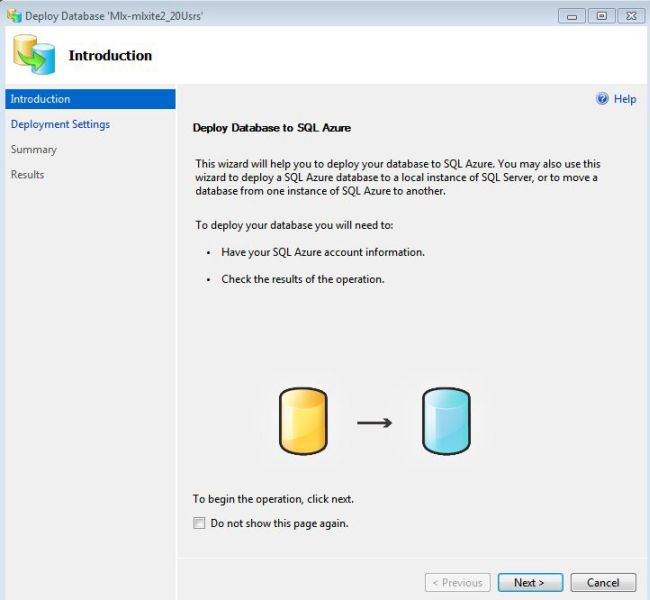The height and width of the screenshot is (600, 650).
Task: Open the Help link
Action: coord(625,99)
